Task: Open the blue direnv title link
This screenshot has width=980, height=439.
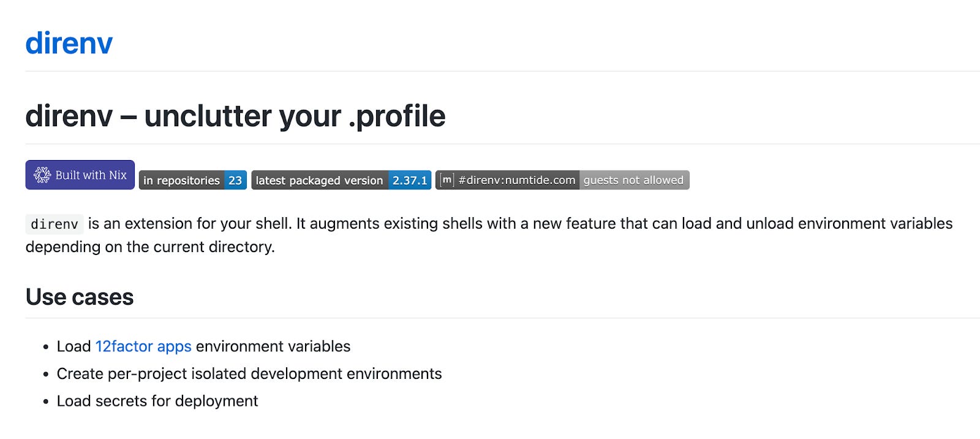Action: pos(69,44)
